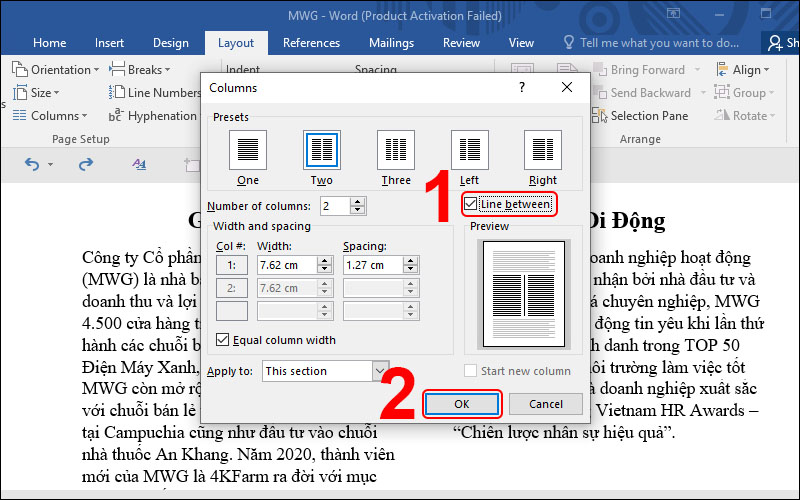
Task: Select the One column preset
Action: tap(247, 150)
